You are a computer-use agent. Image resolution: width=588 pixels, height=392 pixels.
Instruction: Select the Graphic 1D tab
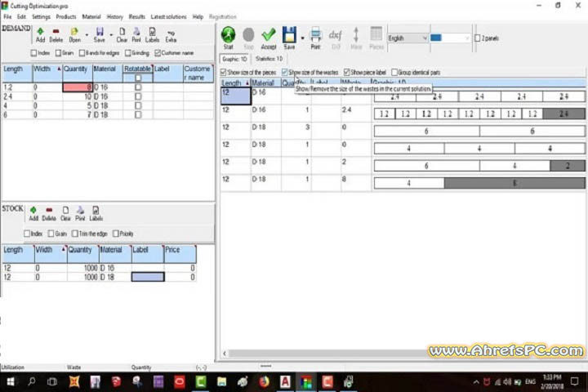(x=234, y=59)
